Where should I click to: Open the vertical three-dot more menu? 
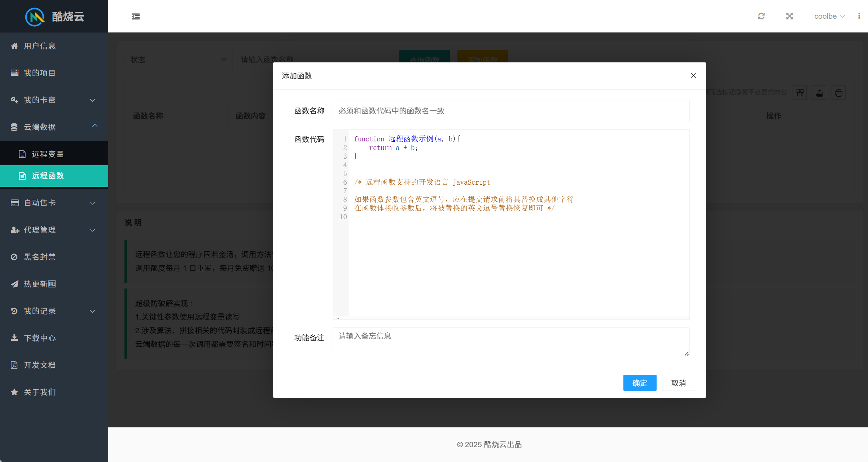click(x=859, y=16)
